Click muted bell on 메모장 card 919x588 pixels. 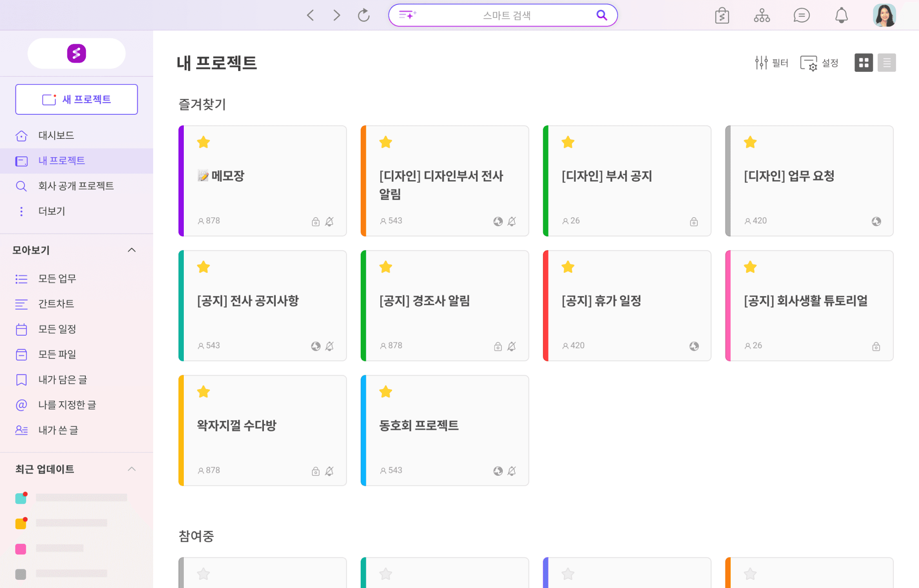[x=329, y=221]
